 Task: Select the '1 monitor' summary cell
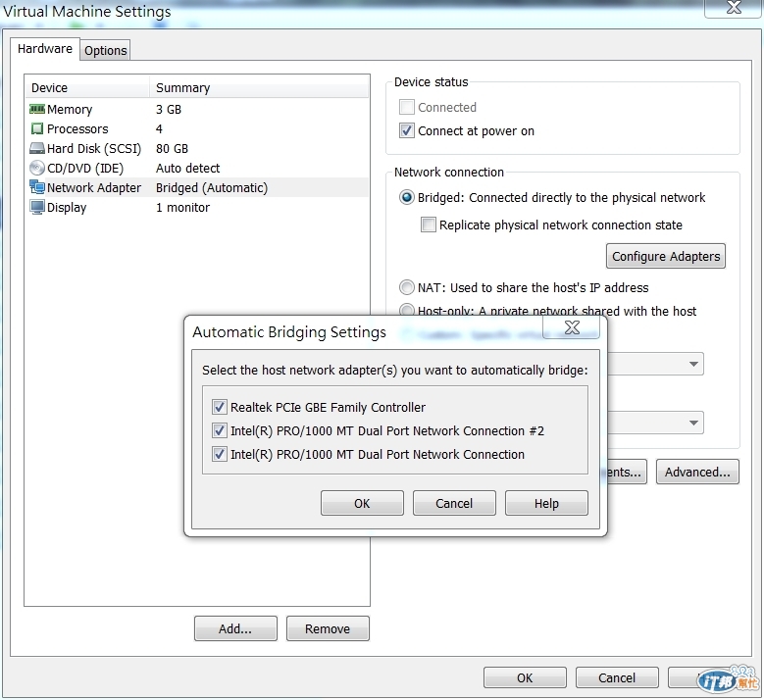182,207
